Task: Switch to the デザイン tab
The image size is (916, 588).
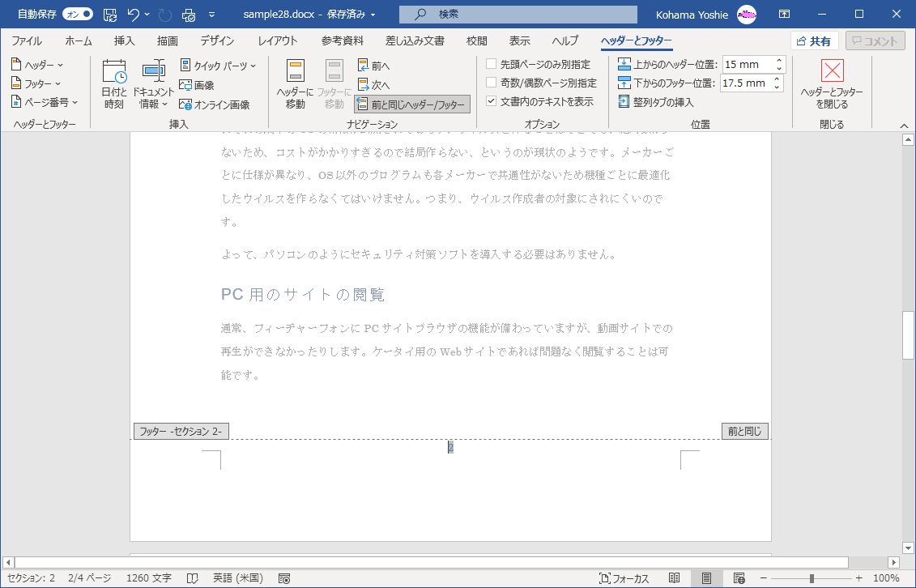Action: tap(217, 40)
